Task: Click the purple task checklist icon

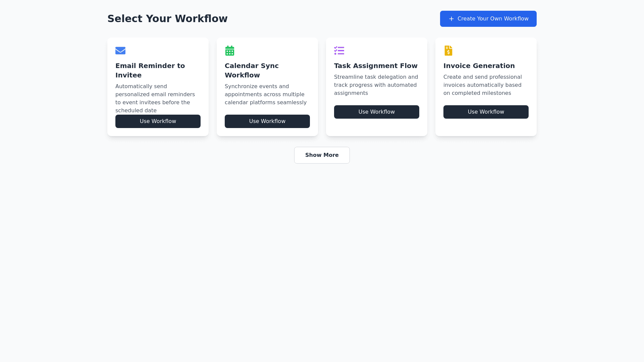Action: pos(339,51)
